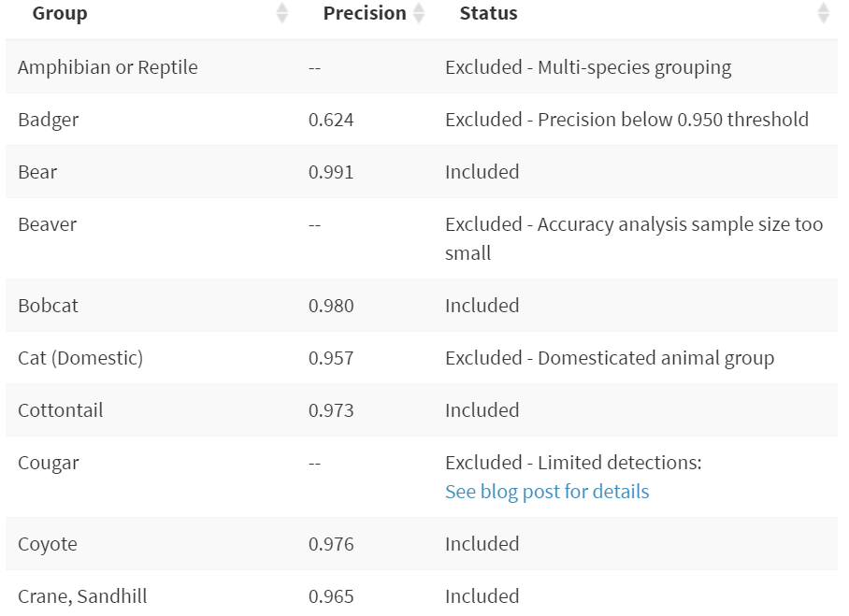
Task: Click Badger's 0.624 precision value
Action: [x=331, y=120]
